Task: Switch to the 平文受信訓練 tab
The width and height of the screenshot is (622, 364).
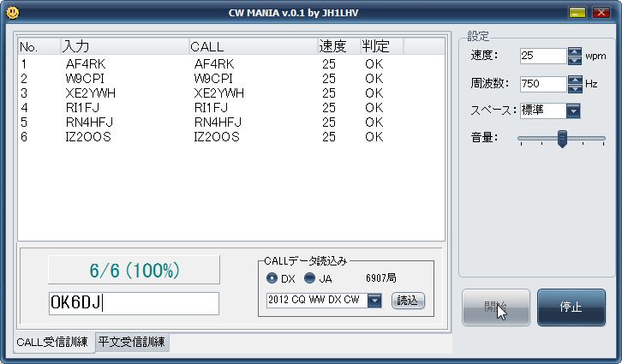Action: 132,342
